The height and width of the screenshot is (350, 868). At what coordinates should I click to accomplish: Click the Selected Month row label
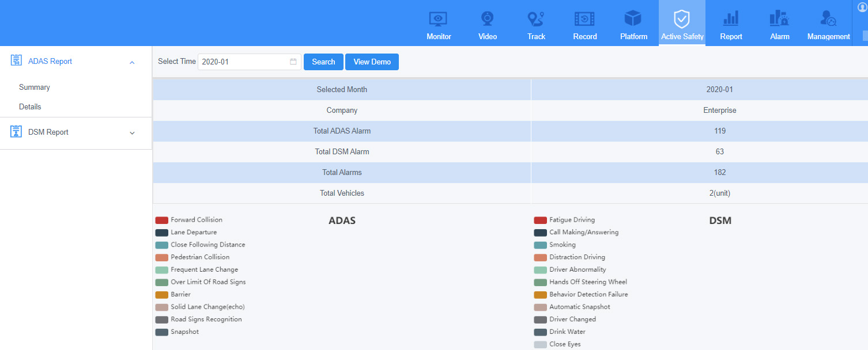pos(342,90)
